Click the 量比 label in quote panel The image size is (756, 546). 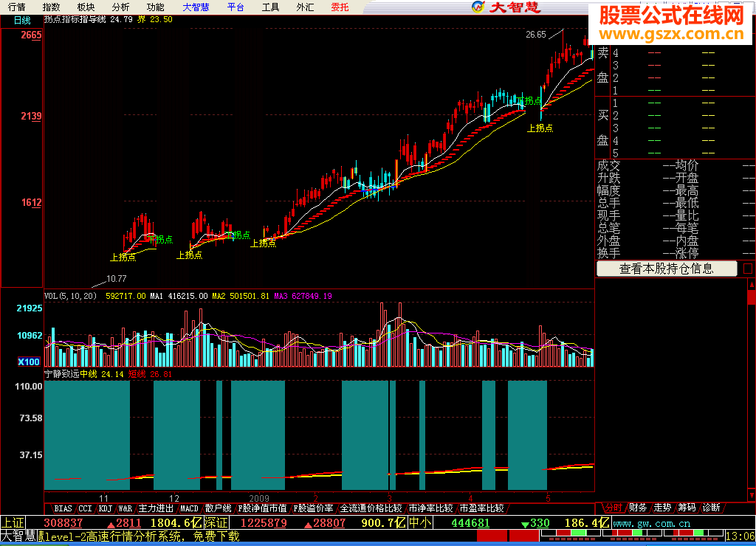pyautogui.click(x=687, y=215)
